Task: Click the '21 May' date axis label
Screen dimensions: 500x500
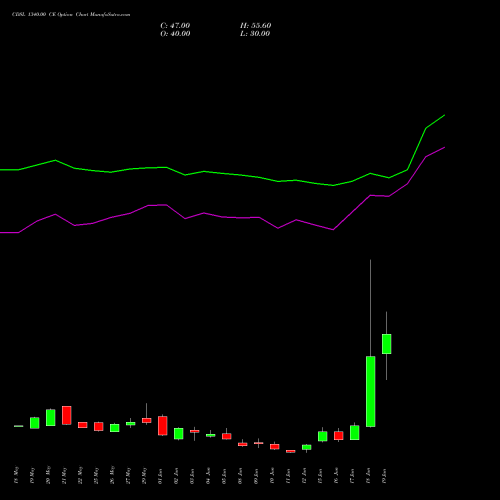Action: click(x=65, y=476)
